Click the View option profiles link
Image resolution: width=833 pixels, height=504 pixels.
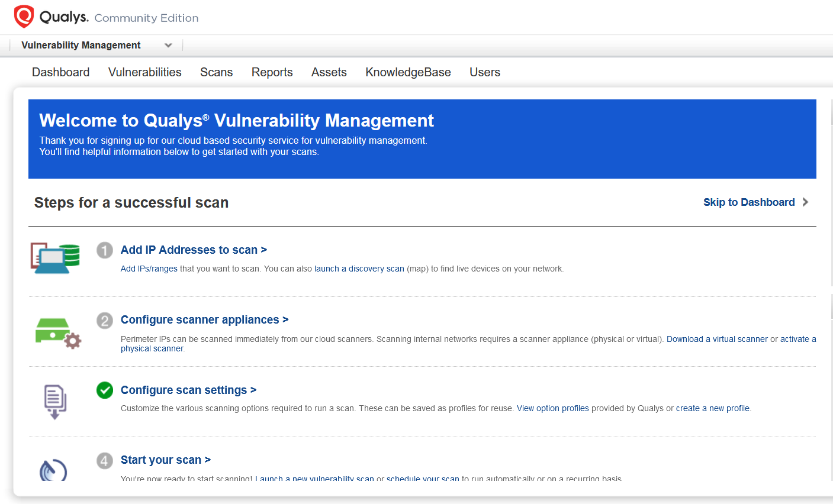tap(553, 408)
